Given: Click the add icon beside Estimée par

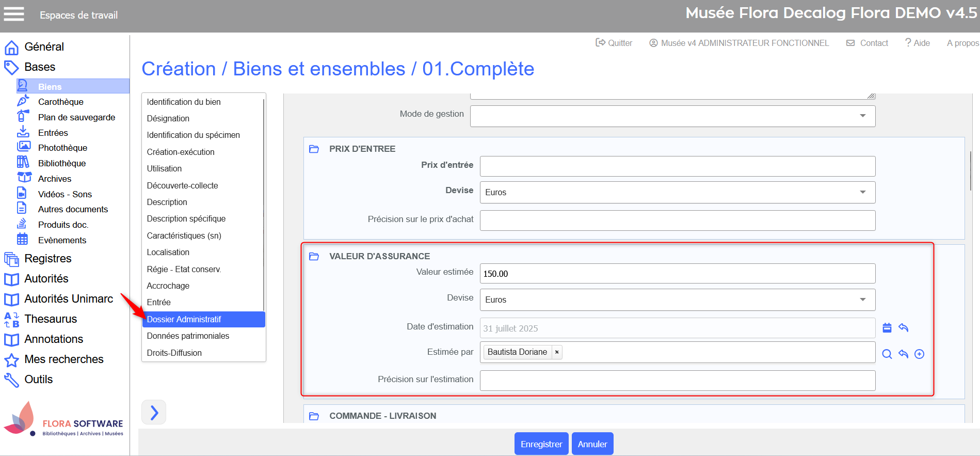Looking at the screenshot, I should coord(919,354).
